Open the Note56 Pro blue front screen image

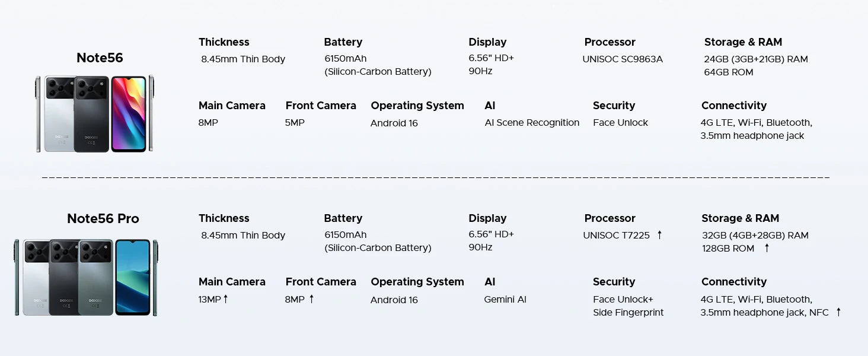point(133,277)
